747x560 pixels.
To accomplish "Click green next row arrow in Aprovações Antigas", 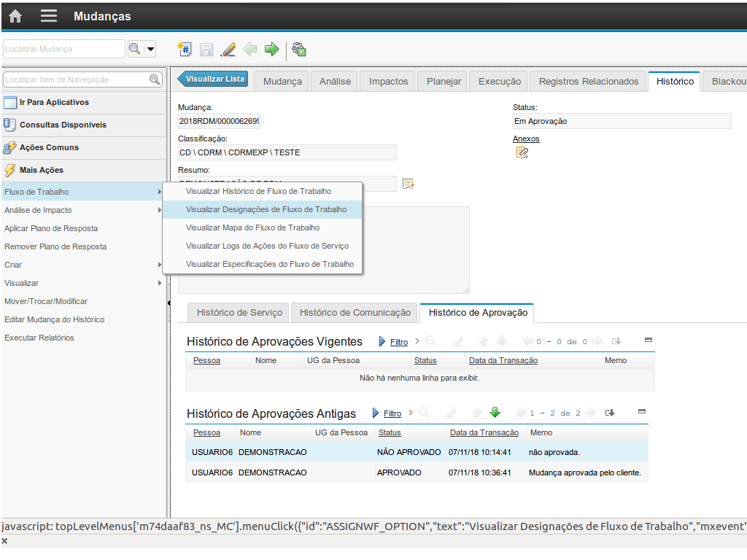I will 495,413.
